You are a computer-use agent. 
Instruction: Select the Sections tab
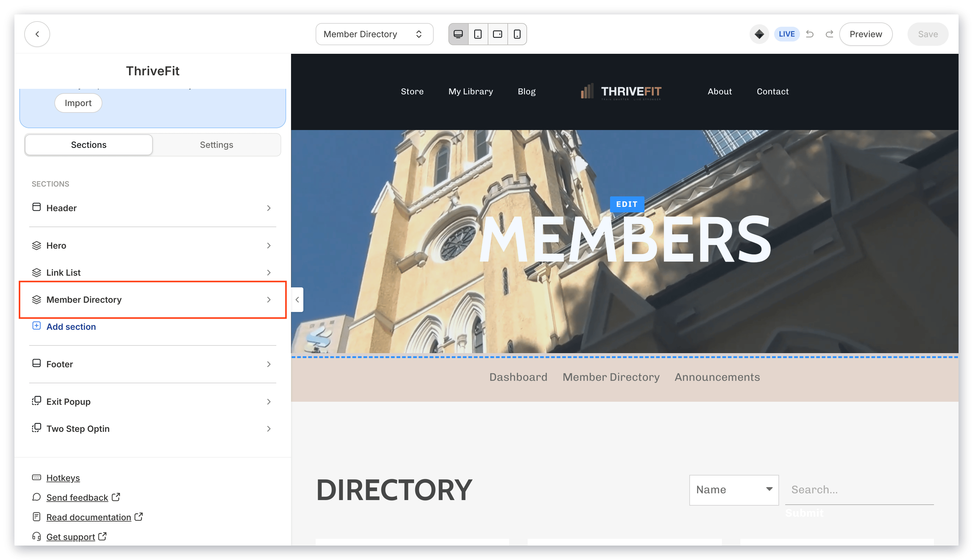pyautogui.click(x=89, y=145)
